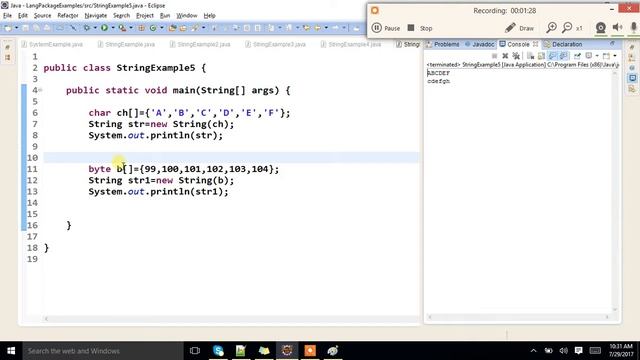Click the Draw pencil button in recorder
The width and height of the screenshot is (640, 360).
(x=519, y=28)
